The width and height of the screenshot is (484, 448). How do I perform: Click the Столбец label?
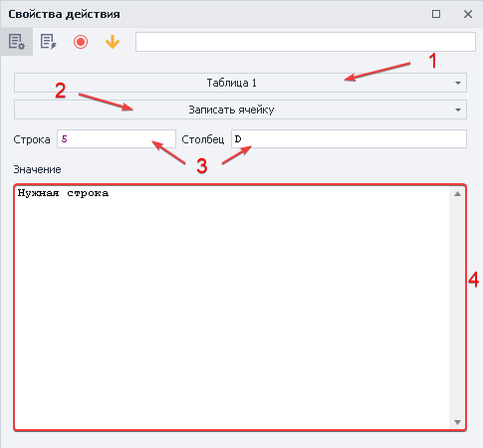(x=203, y=139)
